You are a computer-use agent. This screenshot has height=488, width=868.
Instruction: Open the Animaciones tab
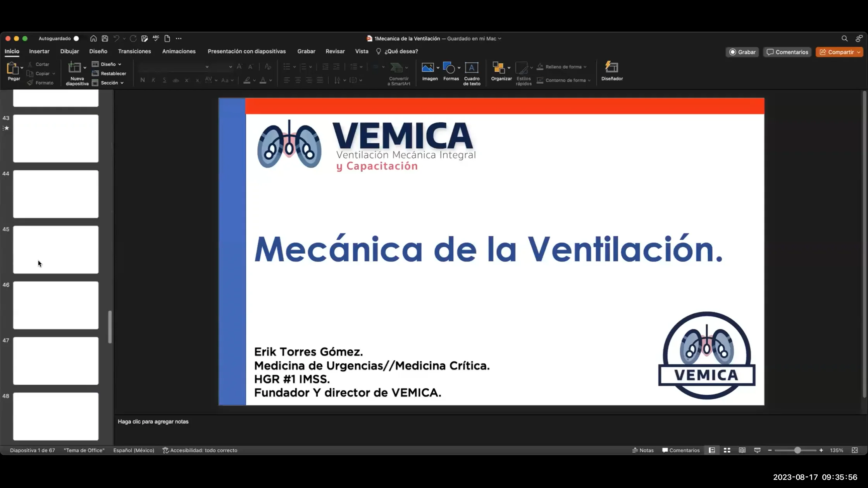tap(179, 51)
